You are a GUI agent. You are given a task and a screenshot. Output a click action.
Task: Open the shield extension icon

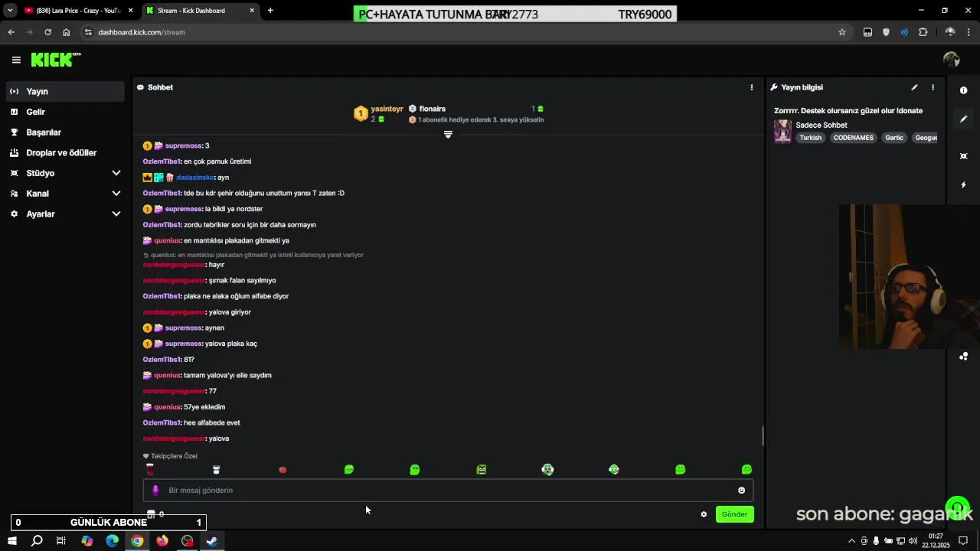pyautogui.click(x=886, y=32)
